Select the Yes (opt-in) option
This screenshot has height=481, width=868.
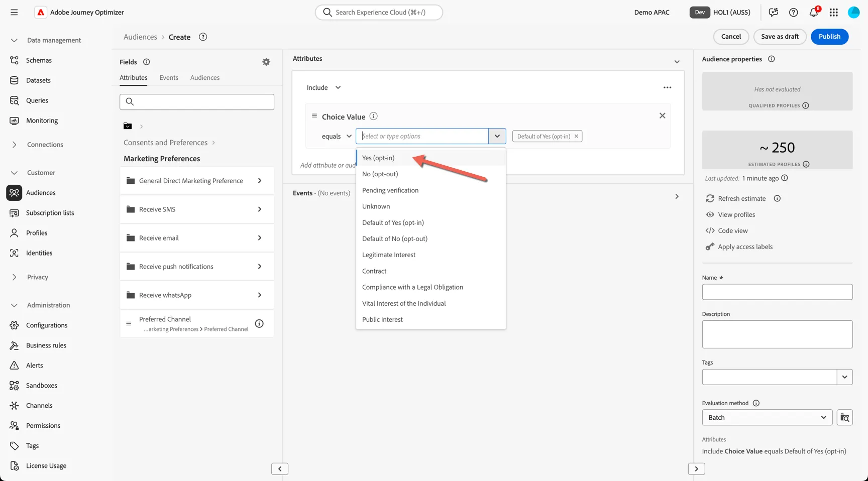[x=431, y=158]
